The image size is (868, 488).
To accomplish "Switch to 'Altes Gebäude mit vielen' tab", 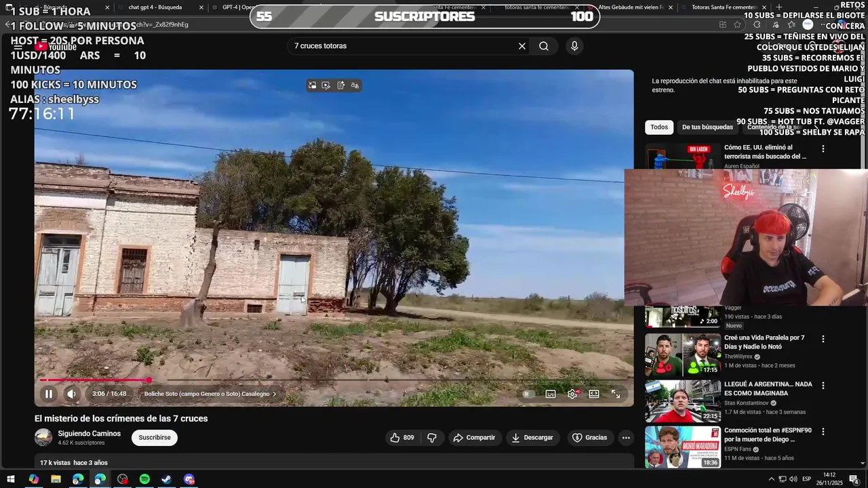I will tap(631, 7).
